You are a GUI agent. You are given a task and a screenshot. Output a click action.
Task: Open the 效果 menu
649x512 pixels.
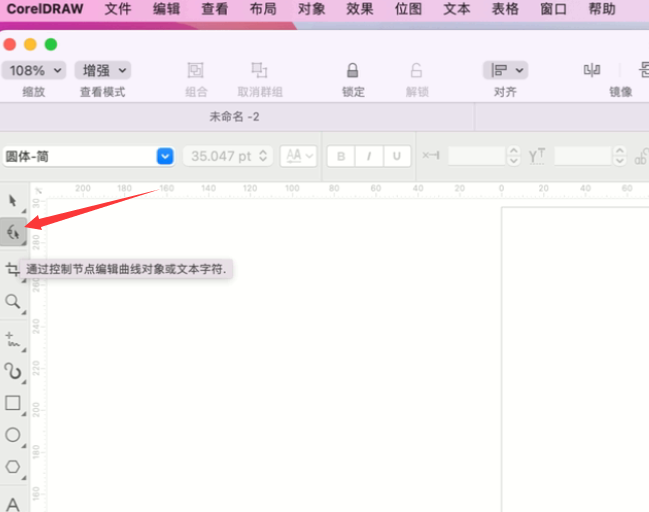pyautogui.click(x=359, y=9)
